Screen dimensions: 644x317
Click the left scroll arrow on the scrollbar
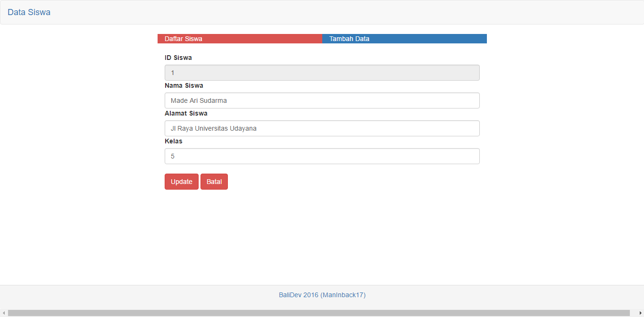(x=3, y=313)
